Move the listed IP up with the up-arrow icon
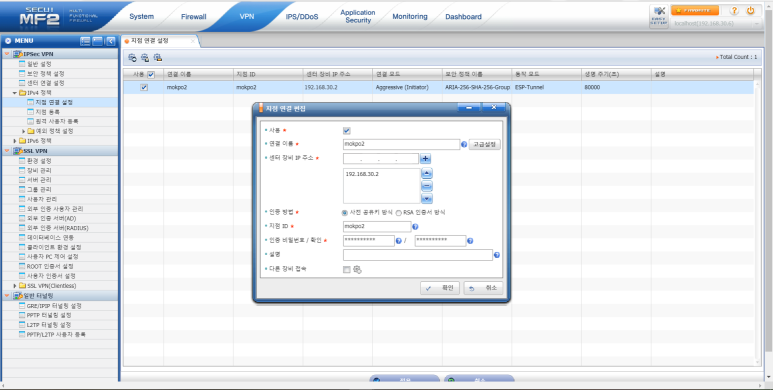 [x=426, y=174]
